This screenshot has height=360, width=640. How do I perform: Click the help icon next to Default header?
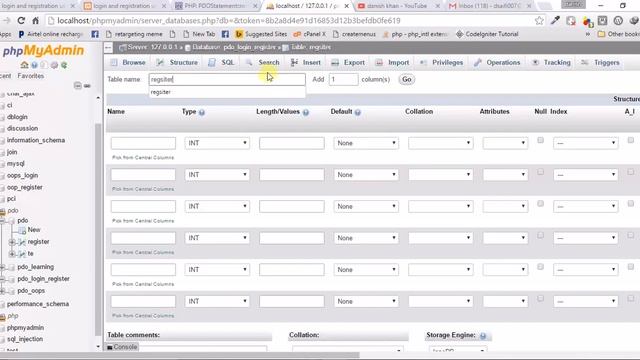tap(358, 112)
